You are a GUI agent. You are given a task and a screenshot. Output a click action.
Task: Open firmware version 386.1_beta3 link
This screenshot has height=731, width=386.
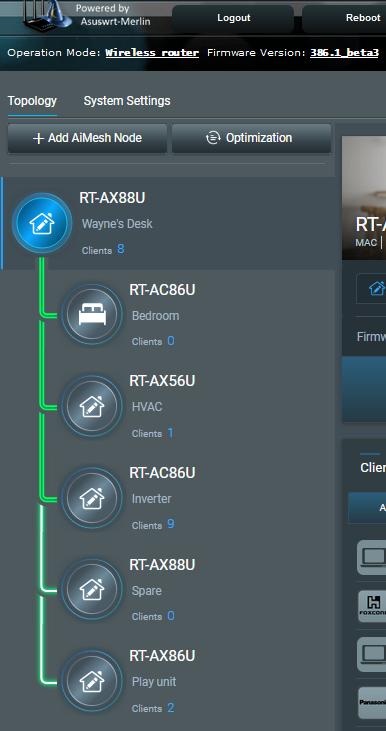tap(345, 53)
